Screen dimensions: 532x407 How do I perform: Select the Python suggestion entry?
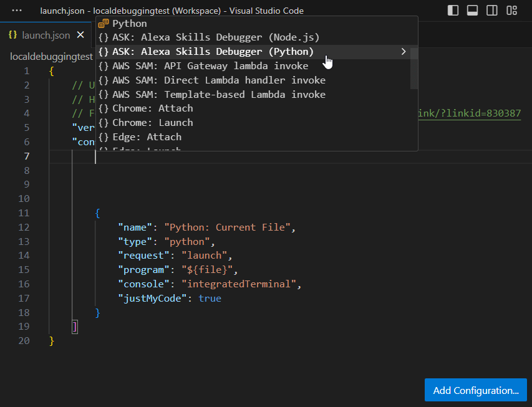pos(257,24)
